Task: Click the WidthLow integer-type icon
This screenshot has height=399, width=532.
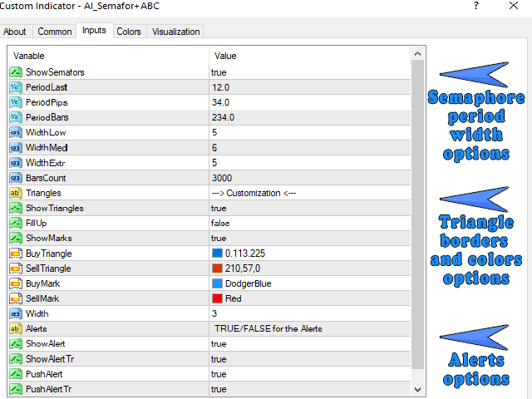Action: pyautogui.click(x=16, y=132)
